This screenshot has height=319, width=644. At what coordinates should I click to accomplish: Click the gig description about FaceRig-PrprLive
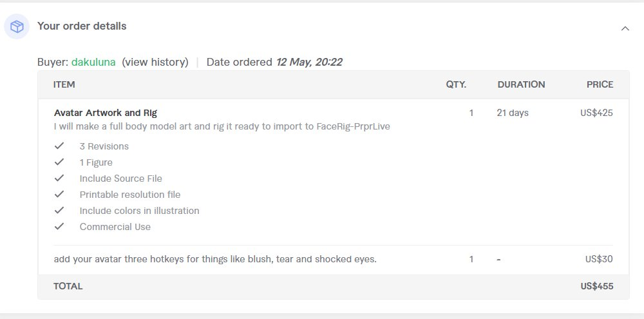click(222, 126)
